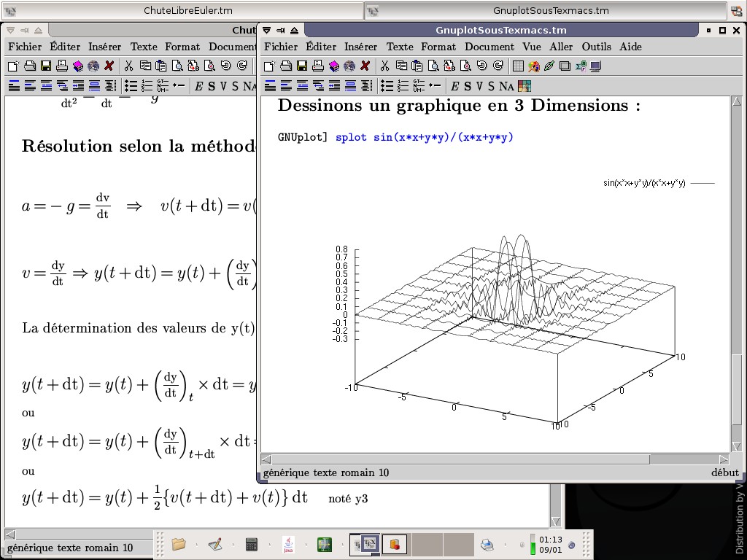Image resolution: width=747 pixels, height=560 pixels.
Task: Click the red X icon in ChuteLibreEuler toolbar
Action: [109, 66]
